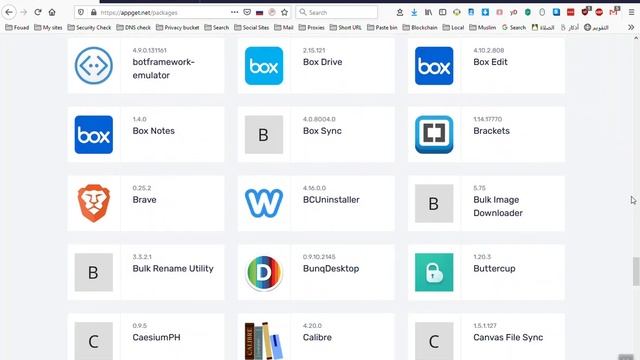Open the Firefox account icon
This screenshot has width=640, height=360.
click(x=400, y=13)
